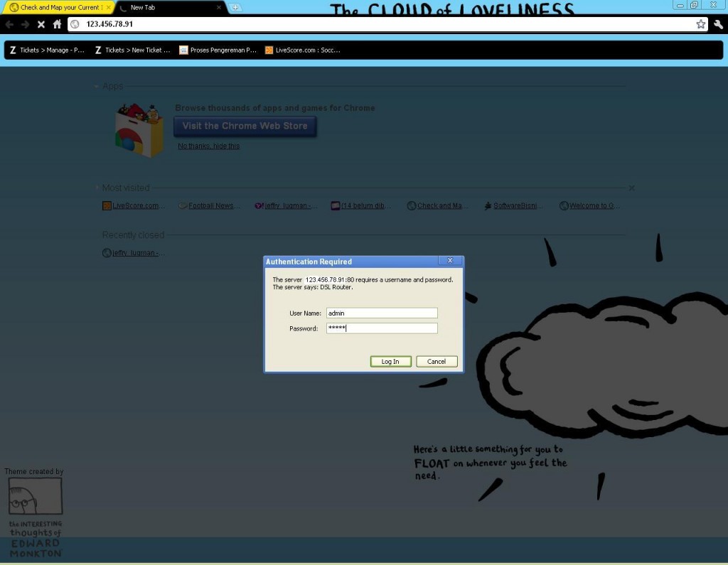Click the User Name field containing admin
Screen dimensions: 728x565
coord(382,313)
